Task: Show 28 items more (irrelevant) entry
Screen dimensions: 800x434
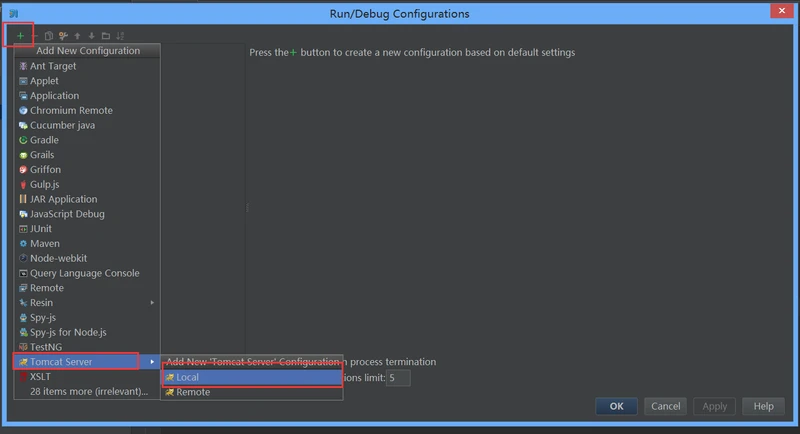Action: [87, 391]
